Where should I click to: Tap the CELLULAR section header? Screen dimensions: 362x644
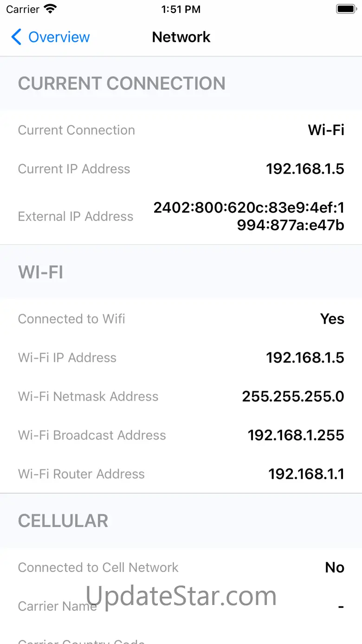pos(63,521)
